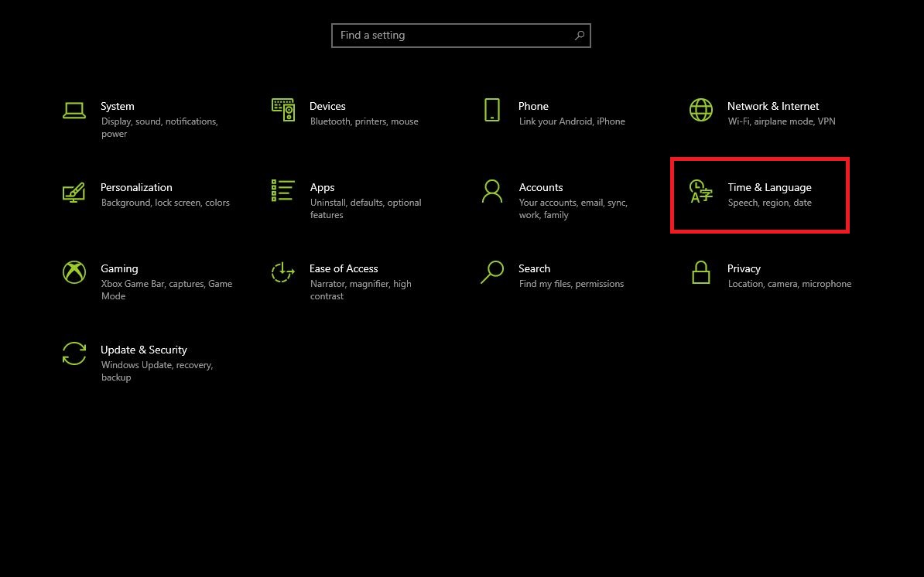Click the Devices keyboard and speaker icon

click(283, 110)
